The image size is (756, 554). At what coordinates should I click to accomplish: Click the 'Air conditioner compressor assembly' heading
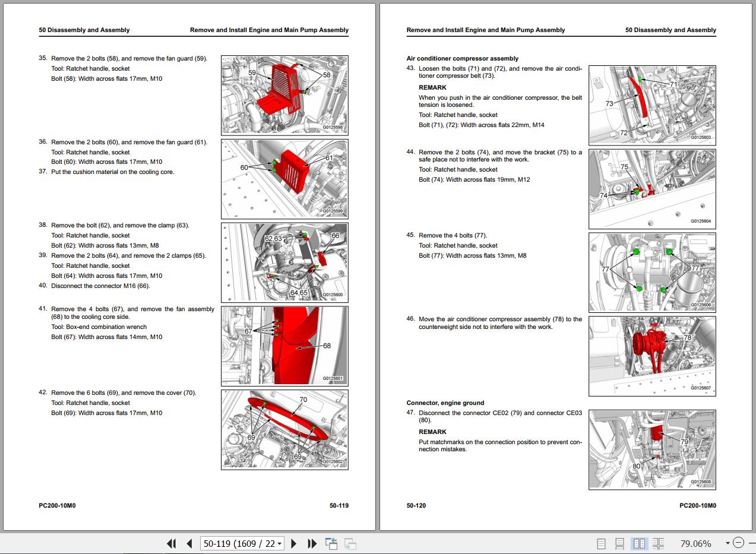(462, 58)
